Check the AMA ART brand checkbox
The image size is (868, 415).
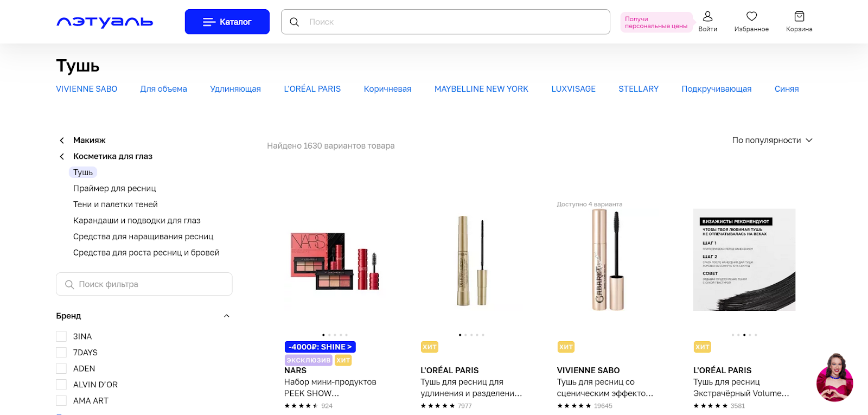(x=61, y=400)
